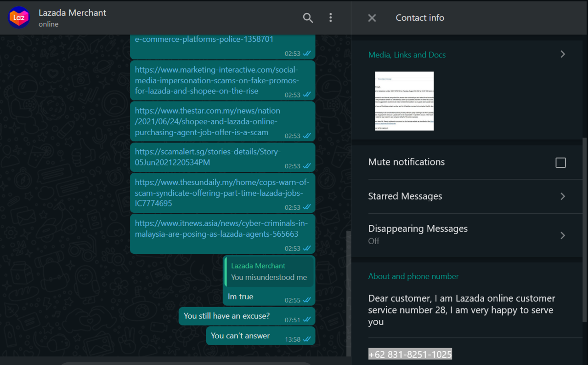
Task: Click the About text about customer service 28
Action: point(462,310)
